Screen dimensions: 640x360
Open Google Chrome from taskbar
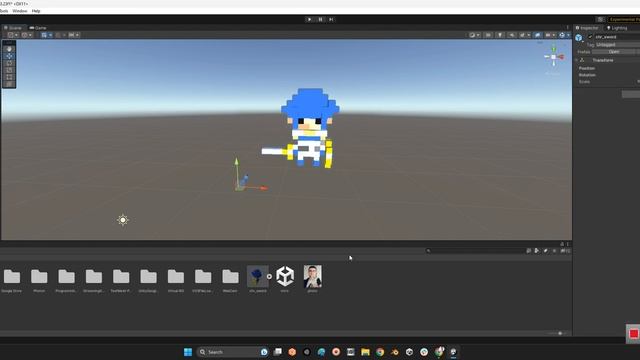point(380,352)
